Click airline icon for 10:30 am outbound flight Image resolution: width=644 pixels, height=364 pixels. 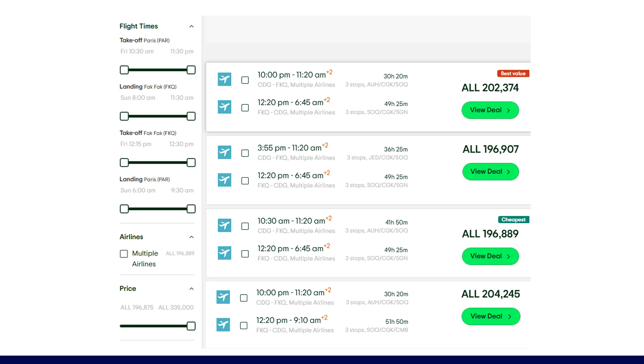click(x=225, y=225)
